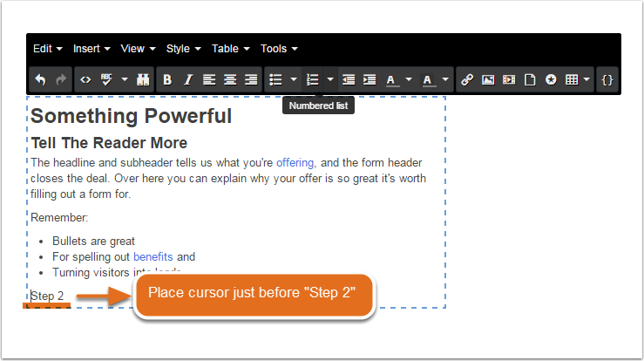Click the circled star icon
The width and height of the screenshot is (644, 361).
click(551, 79)
